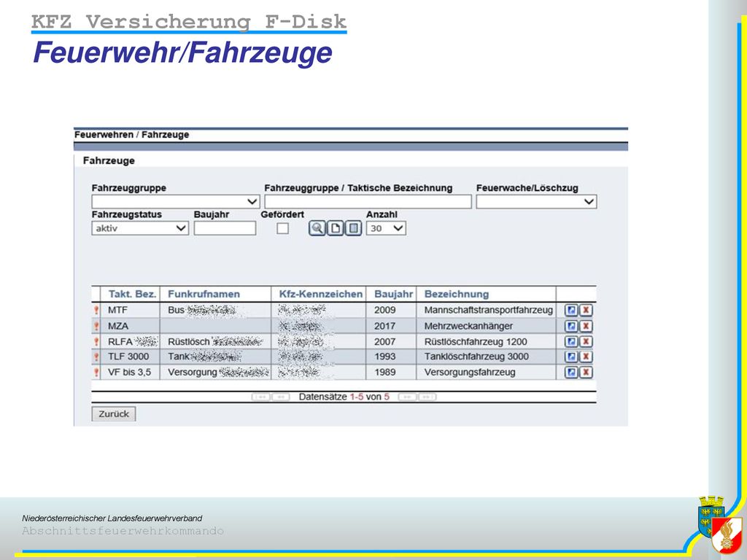Click warning marker of VF bis 3,5 row
Image resolution: width=747 pixels, height=560 pixels.
(96, 373)
